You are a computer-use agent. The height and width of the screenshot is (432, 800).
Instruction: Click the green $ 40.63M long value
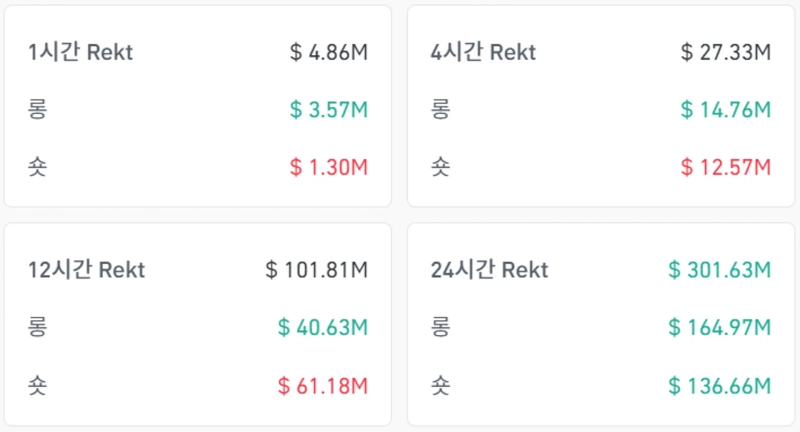point(323,327)
